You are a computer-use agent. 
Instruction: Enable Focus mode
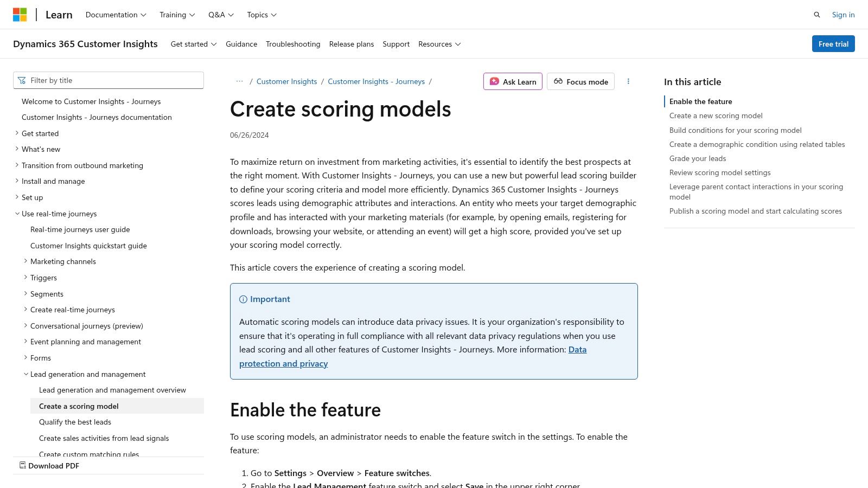(x=580, y=81)
